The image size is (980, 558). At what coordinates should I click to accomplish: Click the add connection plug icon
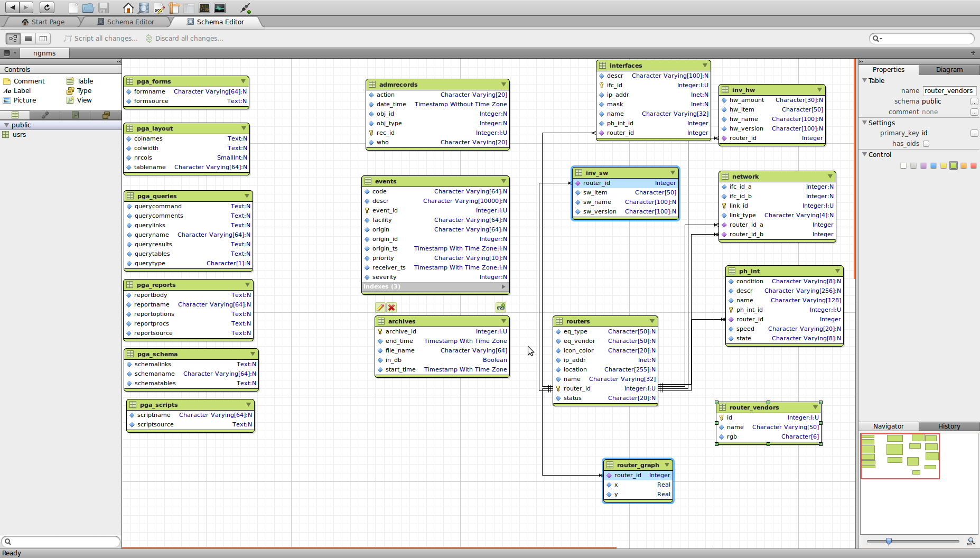click(245, 8)
